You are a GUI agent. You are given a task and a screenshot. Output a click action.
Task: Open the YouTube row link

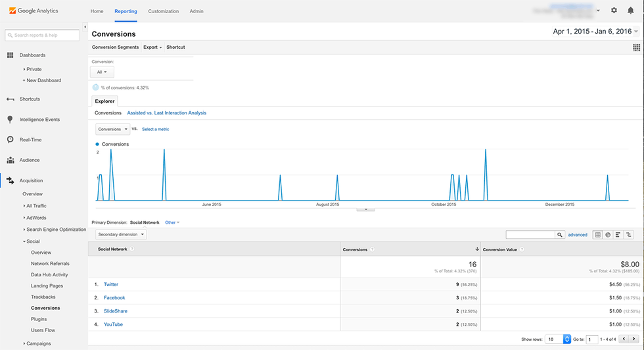(x=113, y=324)
